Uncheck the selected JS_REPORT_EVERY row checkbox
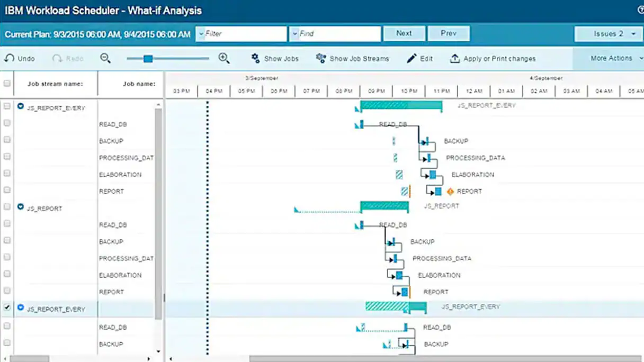The width and height of the screenshot is (644, 362). (x=7, y=307)
